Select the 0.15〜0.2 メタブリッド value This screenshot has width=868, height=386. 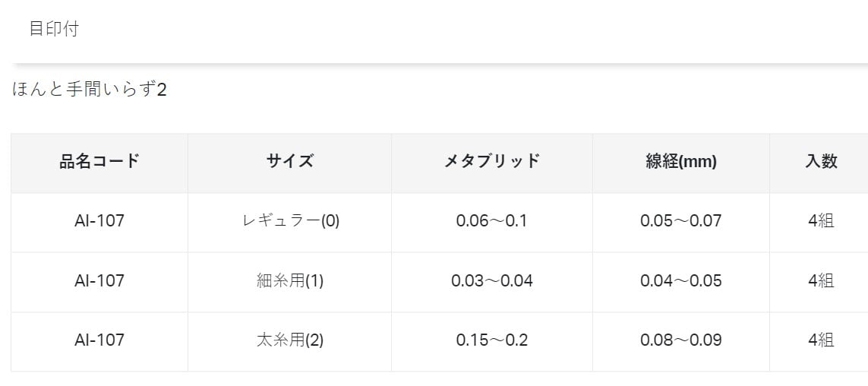(x=491, y=340)
